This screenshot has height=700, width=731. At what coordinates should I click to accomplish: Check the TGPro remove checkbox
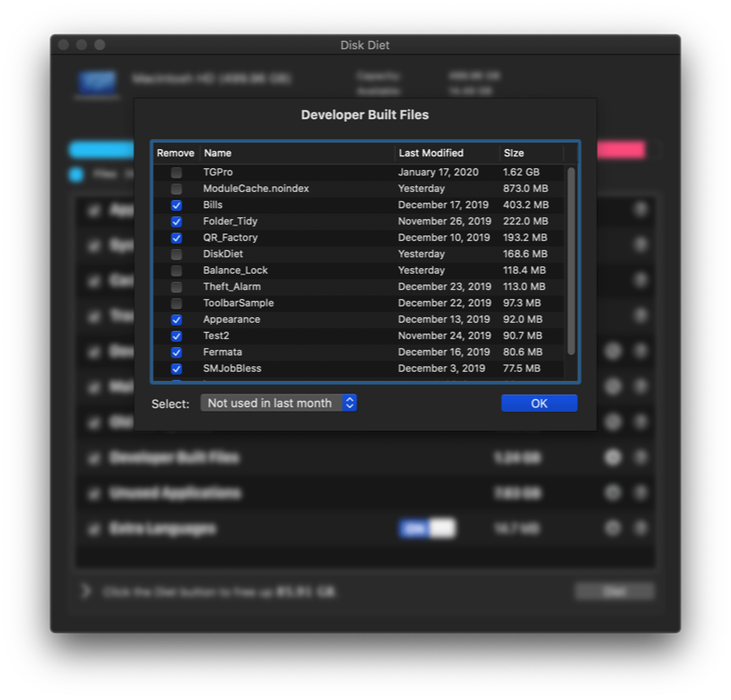[x=176, y=173]
